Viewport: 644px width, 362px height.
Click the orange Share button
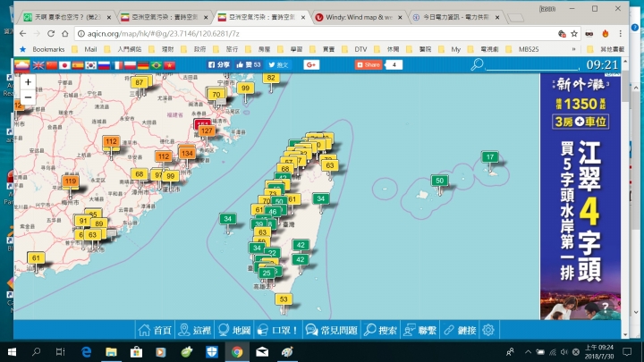click(369, 65)
